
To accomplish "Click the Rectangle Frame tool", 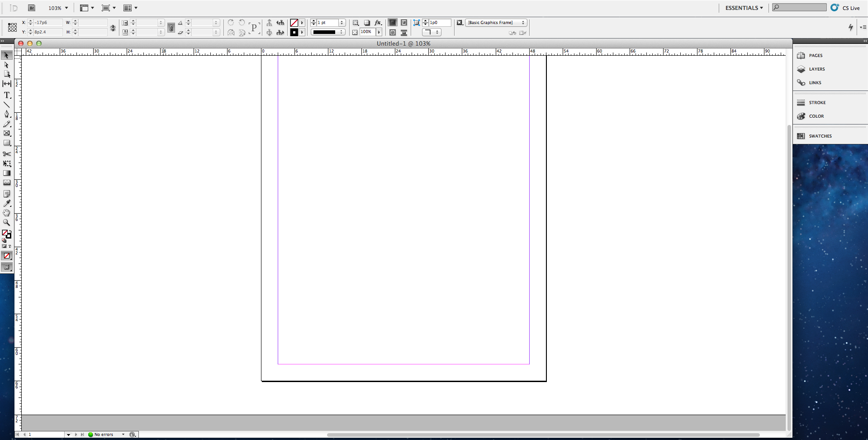I will coord(7,134).
